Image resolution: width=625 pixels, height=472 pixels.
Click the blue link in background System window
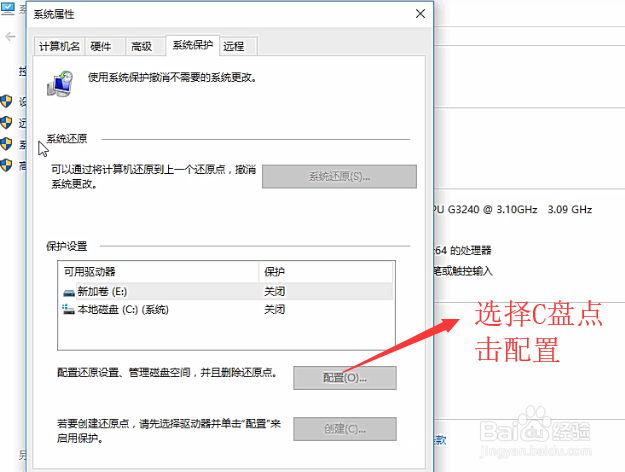[440, 440]
